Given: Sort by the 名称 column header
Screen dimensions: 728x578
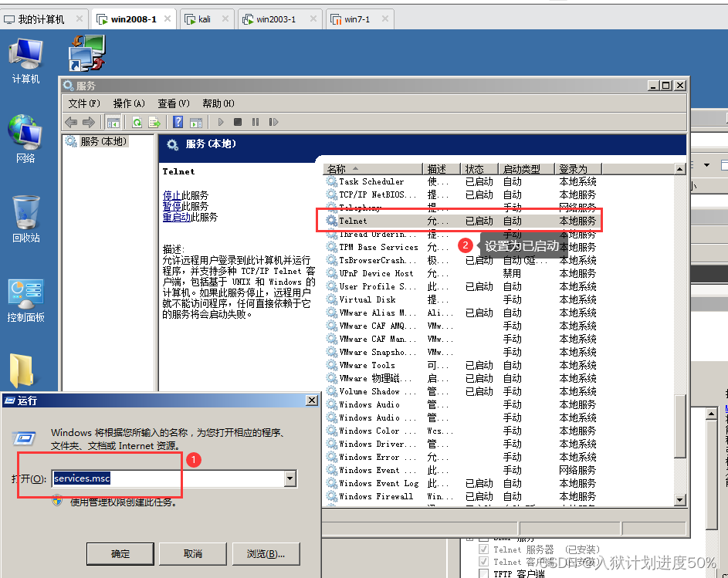Looking at the screenshot, I should tap(374, 168).
